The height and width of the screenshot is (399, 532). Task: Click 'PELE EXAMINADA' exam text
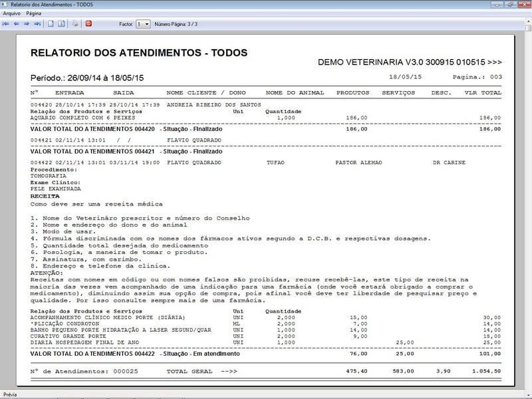56,189
